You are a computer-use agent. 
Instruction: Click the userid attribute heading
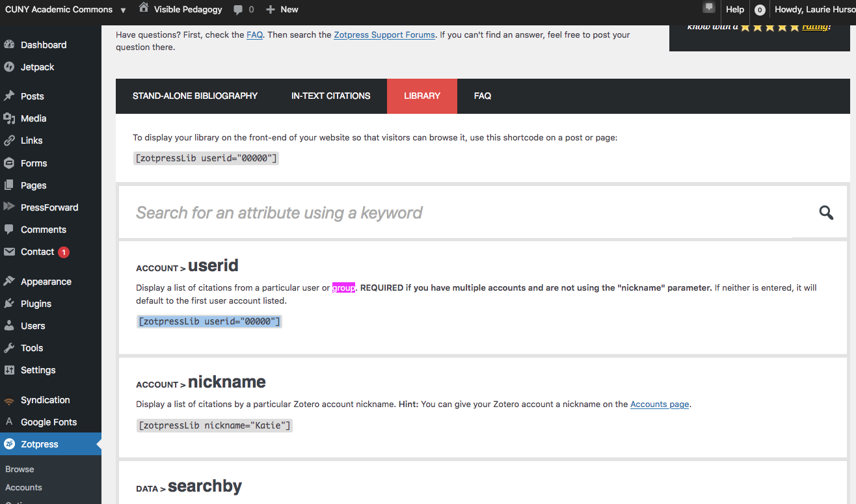[x=213, y=265]
